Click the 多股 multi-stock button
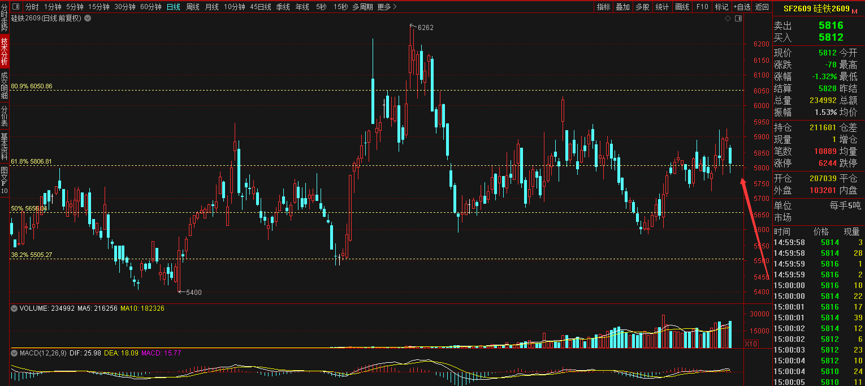 (642, 7)
